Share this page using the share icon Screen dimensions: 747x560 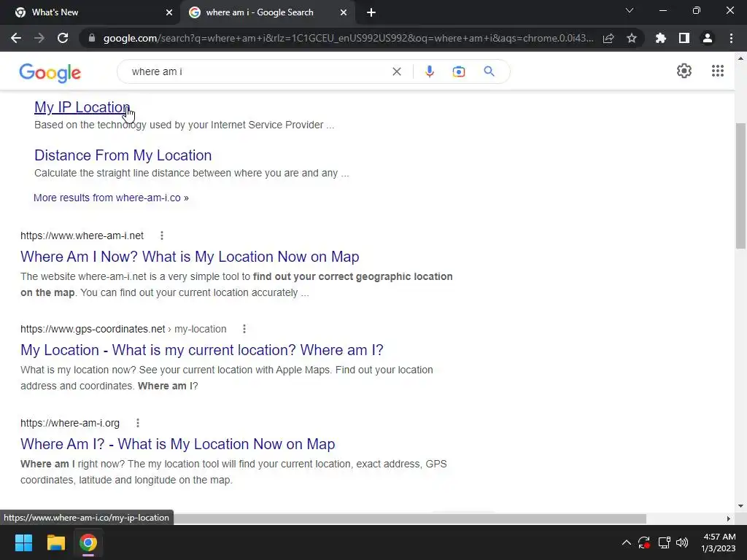[x=608, y=38]
